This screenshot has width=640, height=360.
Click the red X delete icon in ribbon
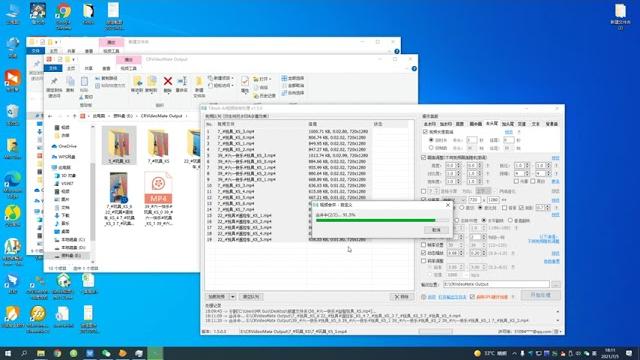pyautogui.click(x=167, y=82)
